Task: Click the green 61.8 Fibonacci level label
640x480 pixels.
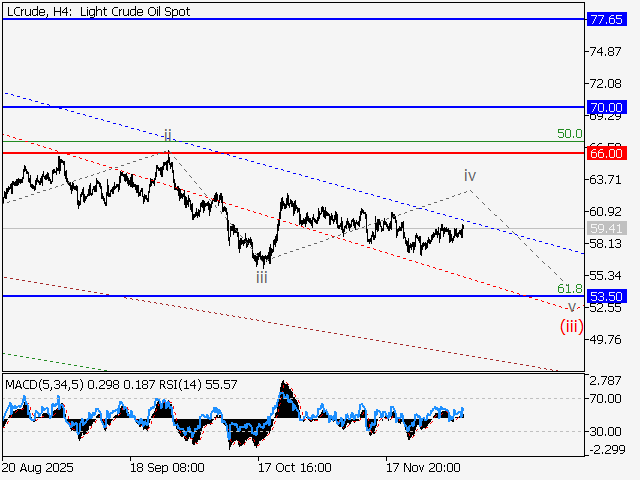Action: pos(569,288)
